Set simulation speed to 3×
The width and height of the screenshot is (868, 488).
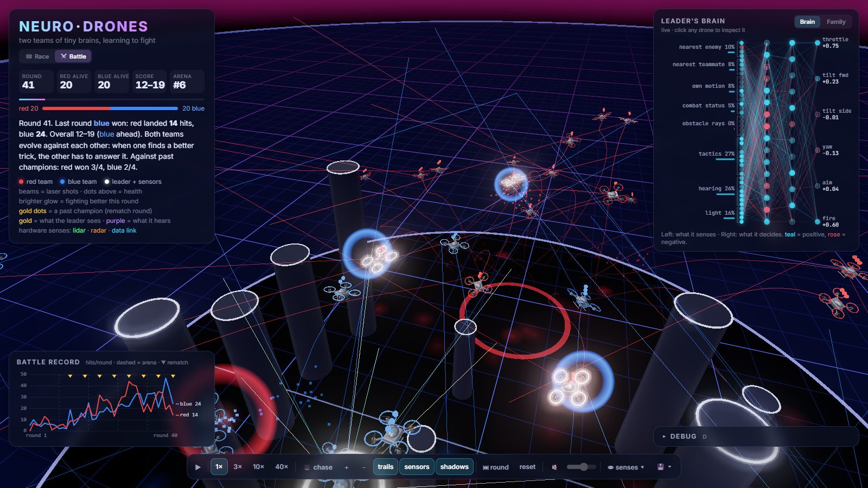coord(238,467)
